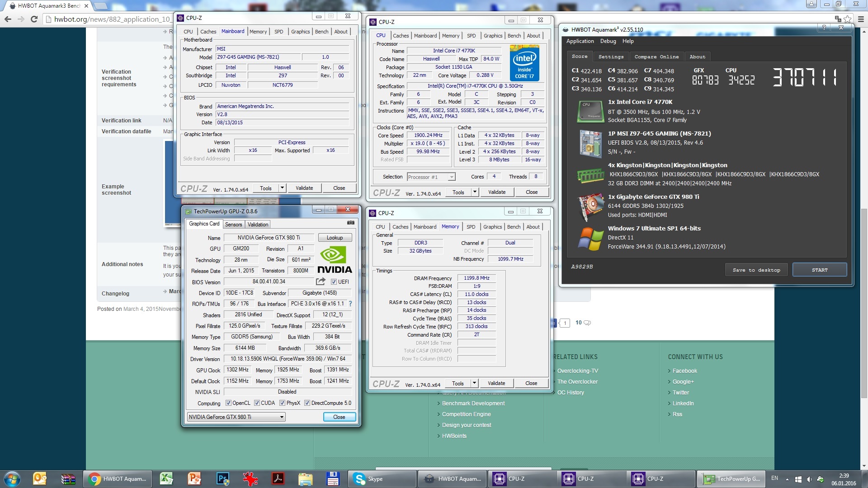Click the volume speaker icon in tray
This screenshot has height=488, width=868.
pos(809,479)
